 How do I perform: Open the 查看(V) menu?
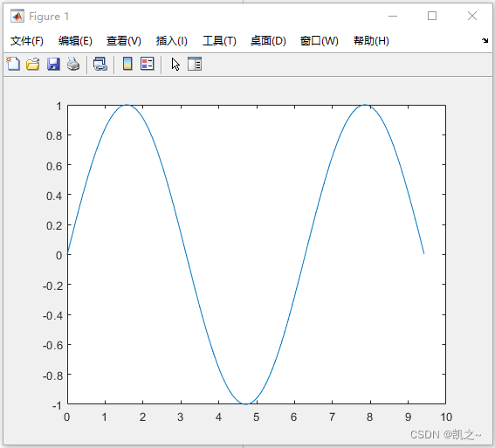123,41
